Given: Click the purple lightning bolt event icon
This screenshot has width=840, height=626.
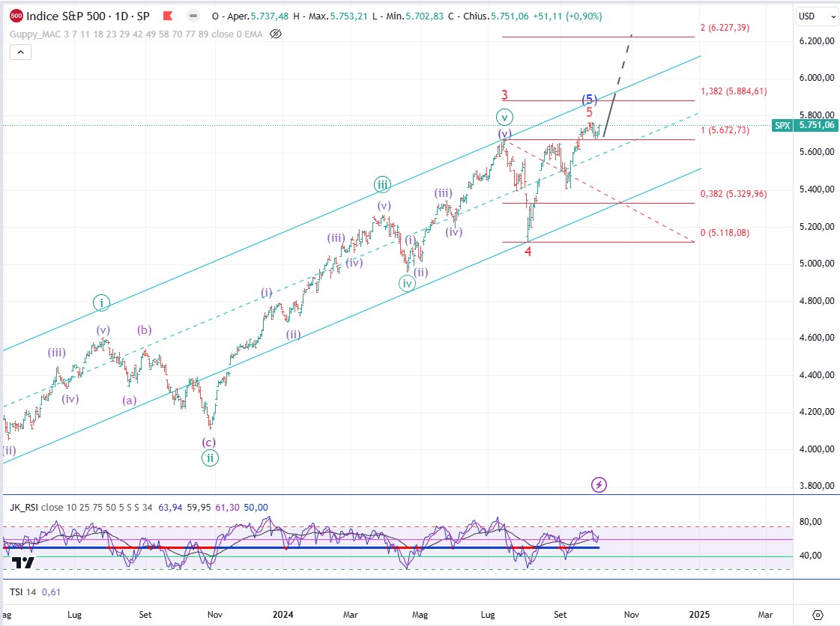Looking at the screenshot, I should click(x=599, y=485).
